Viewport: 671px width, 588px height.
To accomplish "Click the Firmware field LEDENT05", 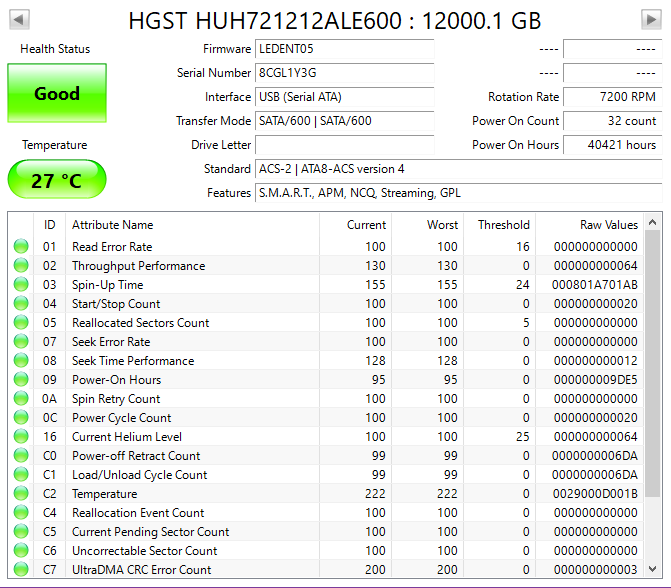I will 344,49.
